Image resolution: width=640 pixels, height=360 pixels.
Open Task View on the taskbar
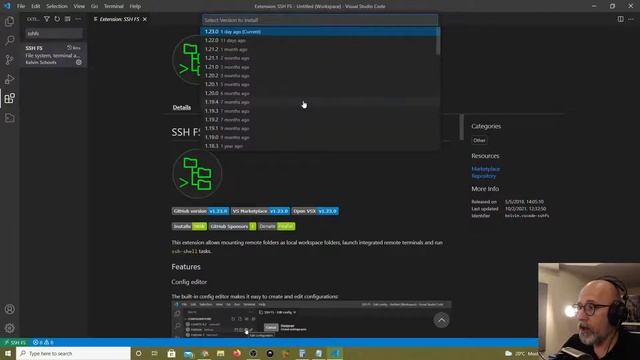pos(155,353)
